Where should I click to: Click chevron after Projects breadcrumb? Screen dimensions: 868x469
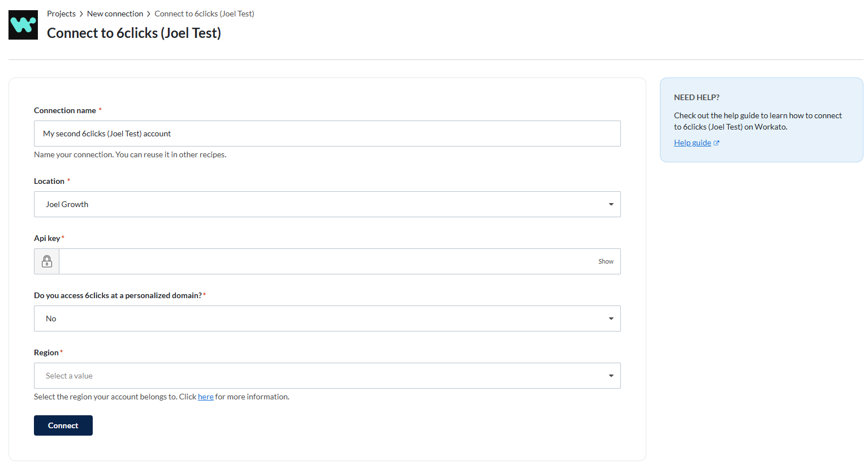coord(81,14)
